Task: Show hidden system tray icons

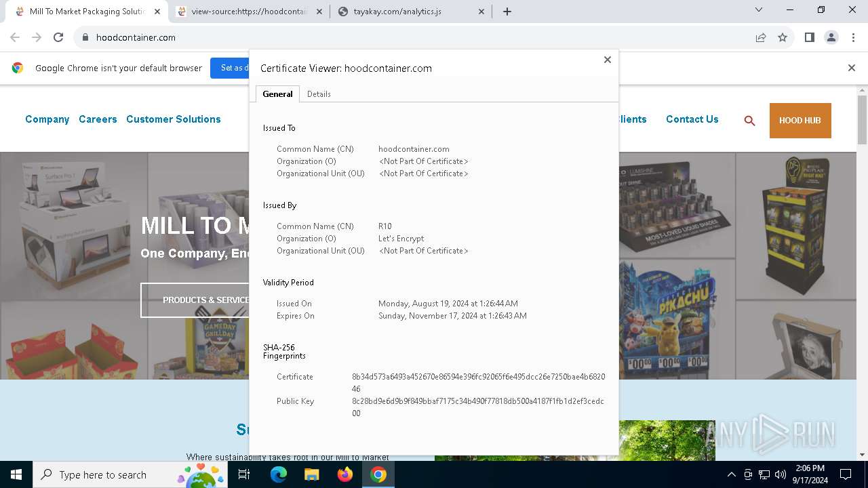Action: coord(731,474)
